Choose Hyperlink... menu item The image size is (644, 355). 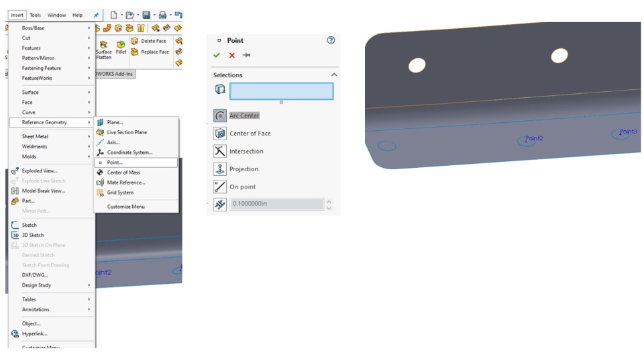(52, 334)
